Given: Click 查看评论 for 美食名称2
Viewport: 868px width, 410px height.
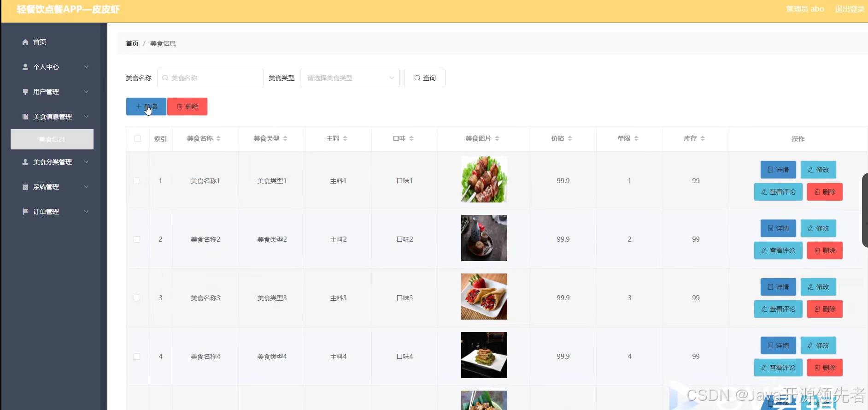Looking at the screenshot, I should pyautogui.click(x=778, y=250).
